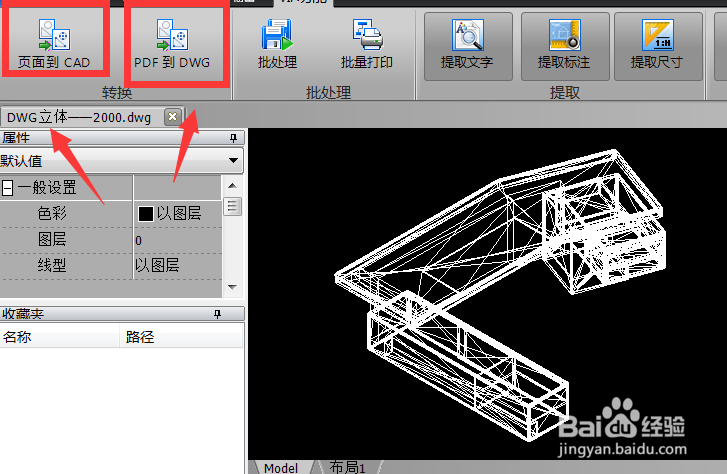Select the 图层 property row label

pos(52,240)
